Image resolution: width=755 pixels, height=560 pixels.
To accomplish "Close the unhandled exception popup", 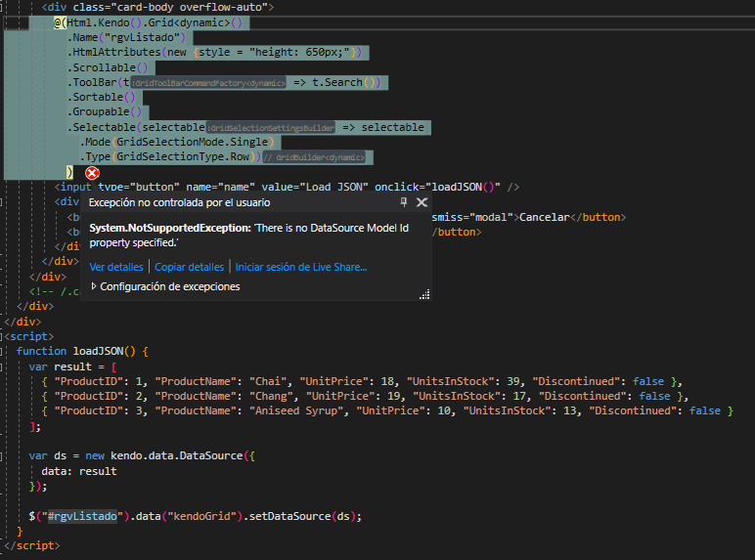I will (x=422, y=202).
